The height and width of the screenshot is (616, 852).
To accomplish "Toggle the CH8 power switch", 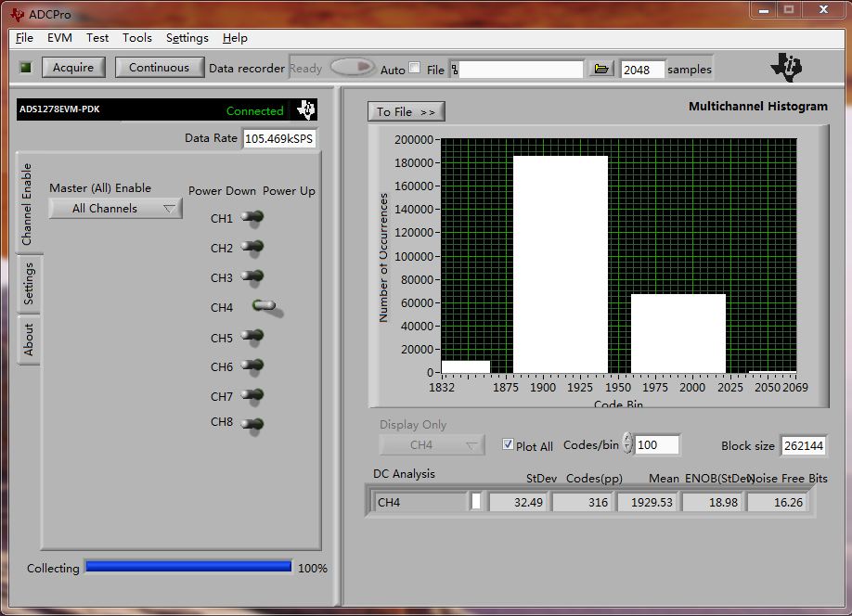I will pos(252,424).
